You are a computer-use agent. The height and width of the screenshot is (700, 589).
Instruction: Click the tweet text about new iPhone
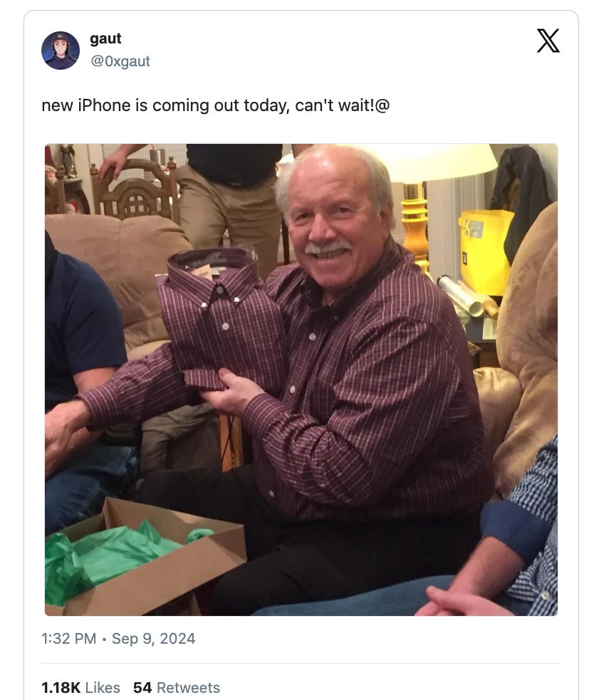[x=216, y=106]
